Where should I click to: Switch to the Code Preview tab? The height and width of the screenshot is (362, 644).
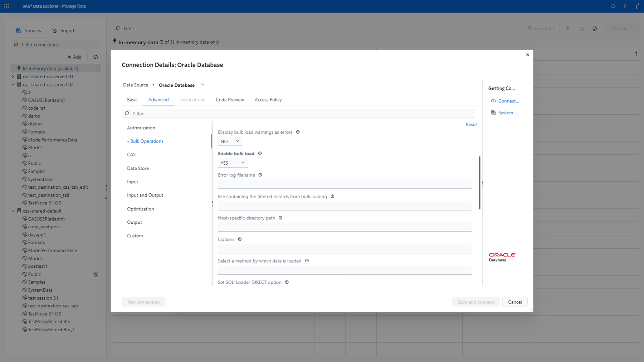coord(229,99)
